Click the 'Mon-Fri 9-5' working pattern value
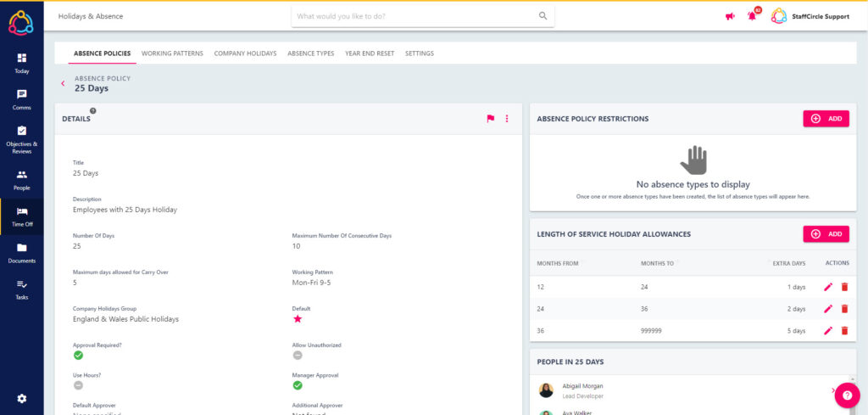 pos(311,283)
